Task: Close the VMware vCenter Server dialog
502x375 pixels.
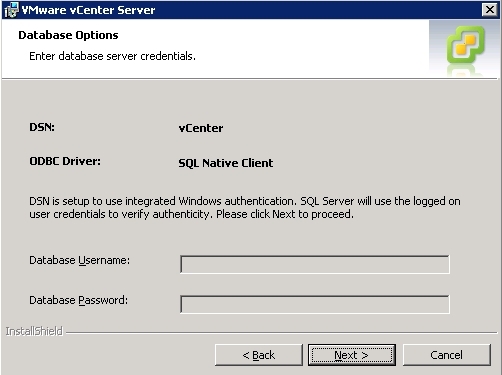Action: click(x=490, y=10)
